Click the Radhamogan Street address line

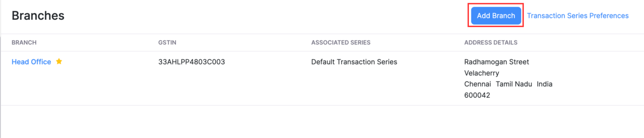pyautogui.click(x=496, y=62)
